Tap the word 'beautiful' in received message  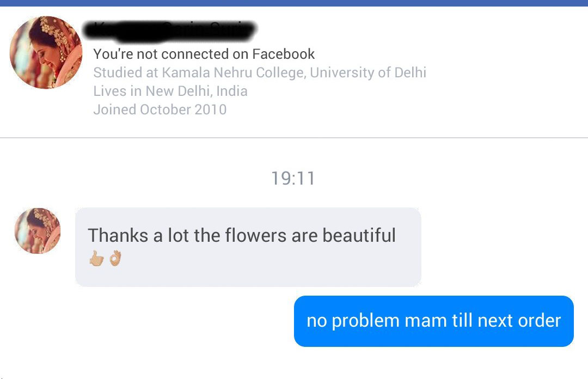coord(359,236)
